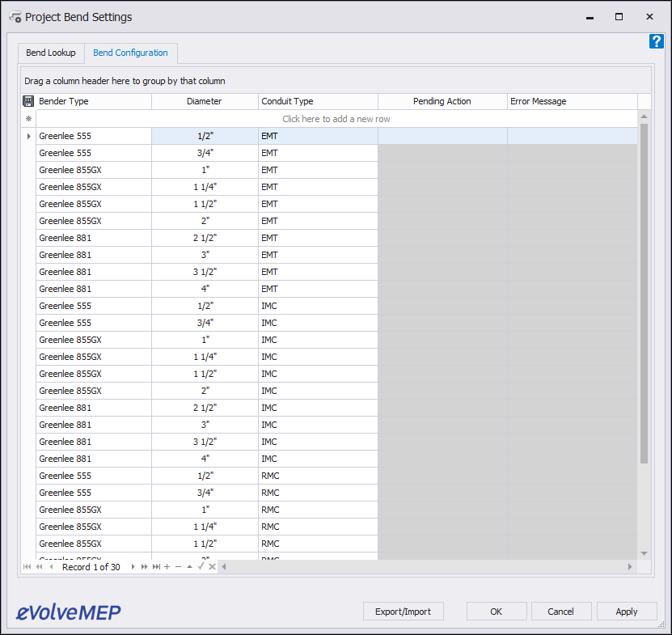Click 3" diameter in the EMT row
672x635 pixels.
205,255
